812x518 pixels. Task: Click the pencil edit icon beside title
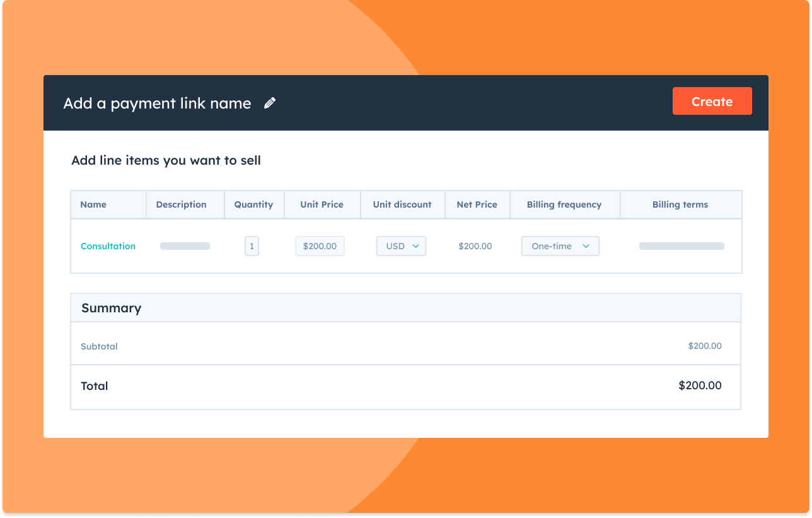[x=270, y=103]
